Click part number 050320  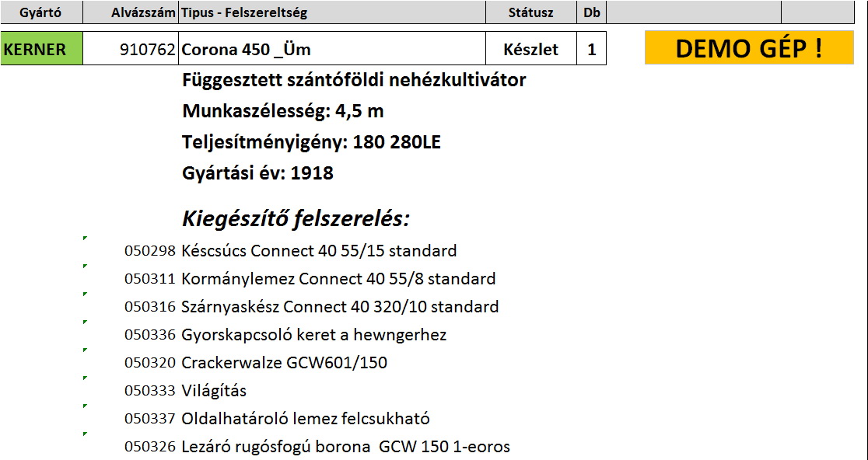pos(150,363)
